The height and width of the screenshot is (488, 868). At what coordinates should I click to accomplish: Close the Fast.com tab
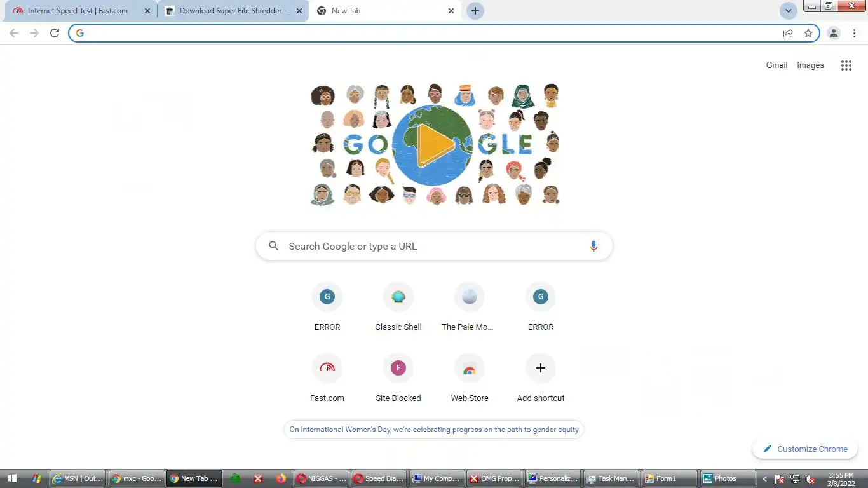(147, 11)
